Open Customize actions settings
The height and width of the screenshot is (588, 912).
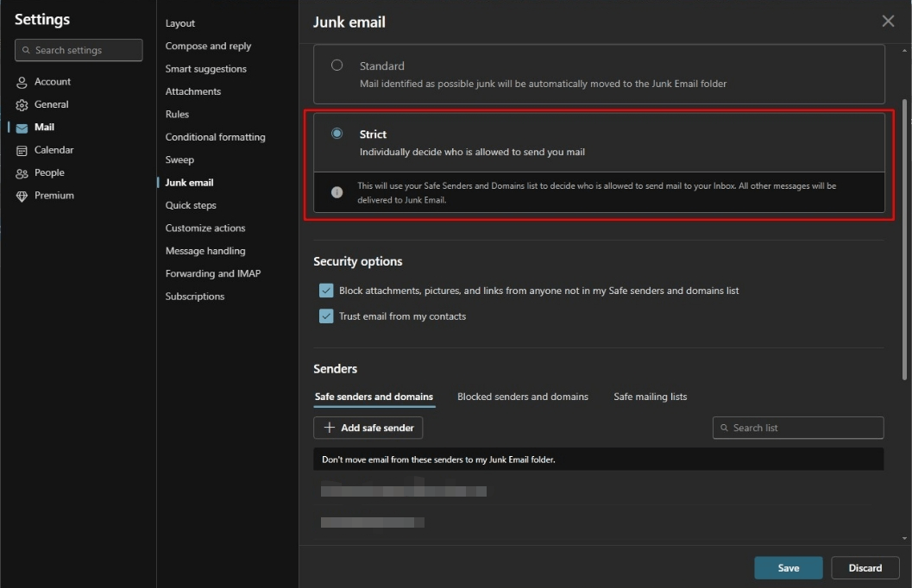pos(205,228)
